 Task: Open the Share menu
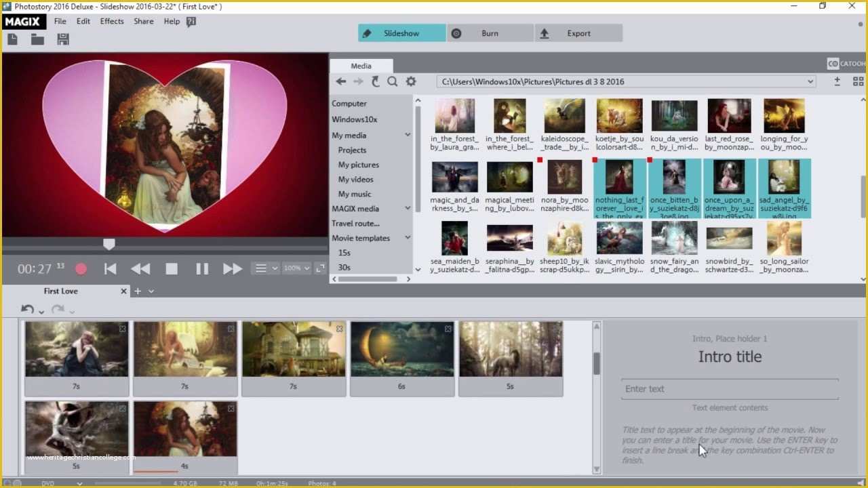(x=143, y=22)
